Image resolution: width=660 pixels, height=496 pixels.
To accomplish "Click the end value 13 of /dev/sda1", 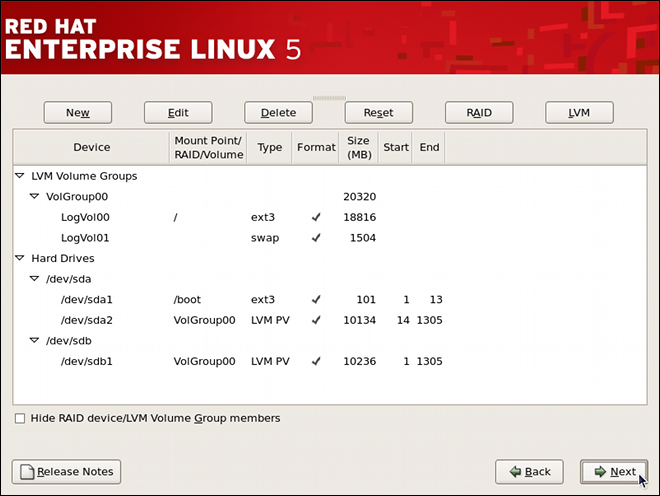I will pyautogui.click(x=436, y=300).
